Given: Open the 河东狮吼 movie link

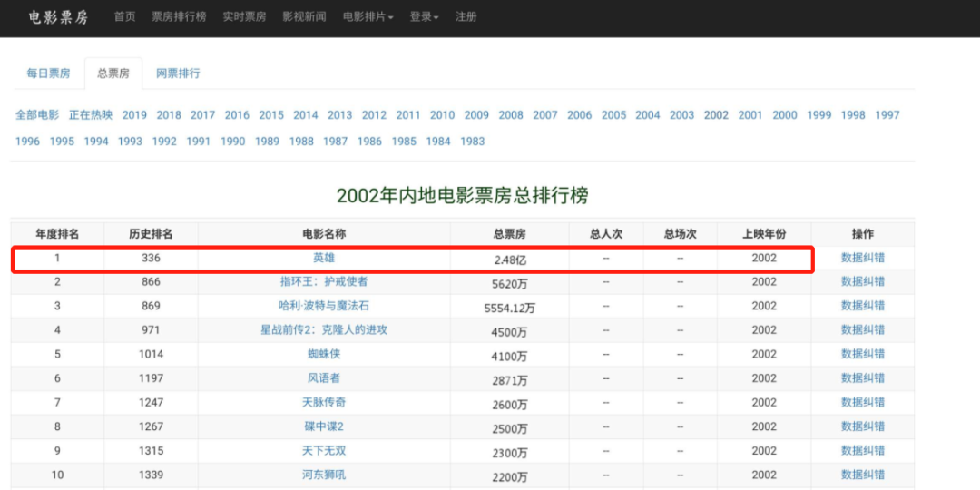Looking at the screenshot, I should tap(324, 475).
